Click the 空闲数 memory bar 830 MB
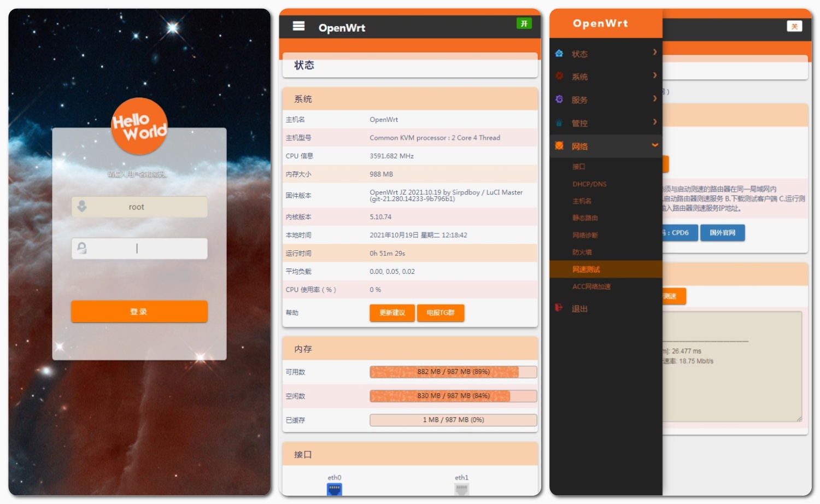The height and width of the screenshot is (504, 820). (x=453, y=396)
